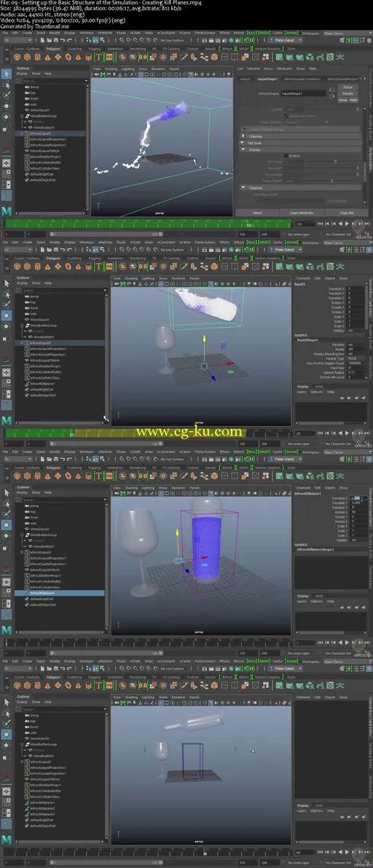The width and height of the screenshot is (373, 868).
Task: Pick the Lasso tool in the first frame's toolbox
Action: [x=6, y=84]
